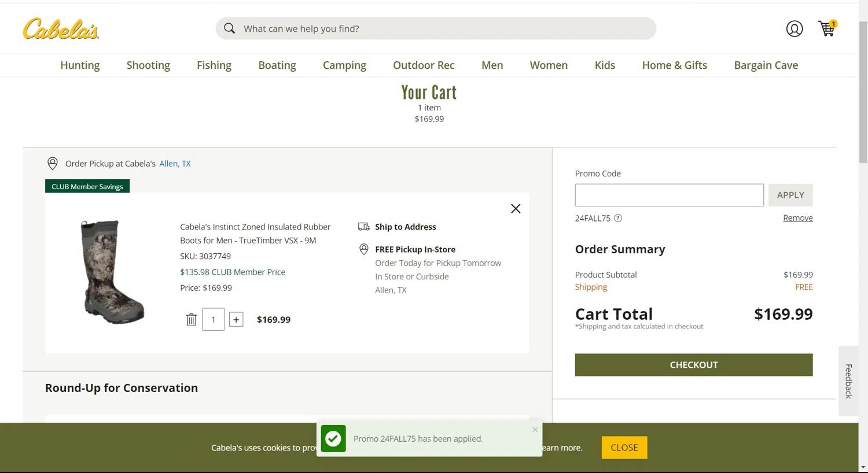868x473 pixels.
Task: Open the Hunting menu
Action: click(80, 65)
